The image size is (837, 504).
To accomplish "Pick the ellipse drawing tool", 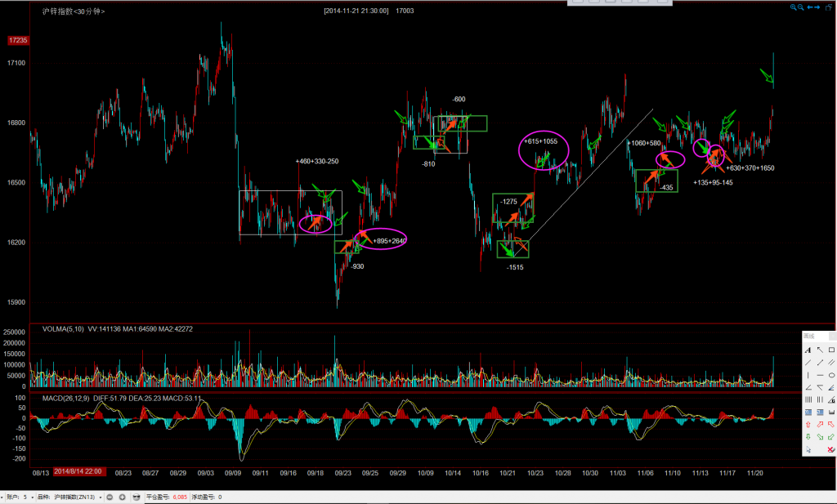I will (x=831, y=375).
